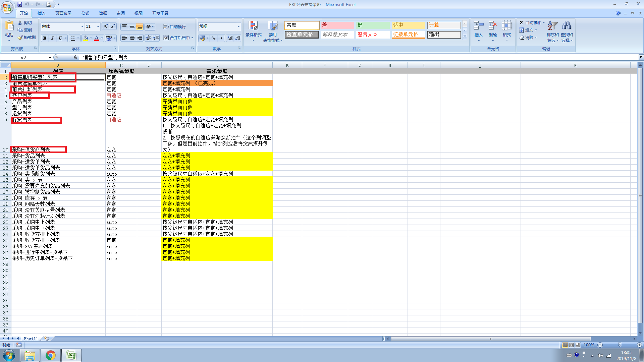Image resolution: width=644 pixels, height=362 pixels.
Task: Open the font size dropdown
Action: [98, 26]
